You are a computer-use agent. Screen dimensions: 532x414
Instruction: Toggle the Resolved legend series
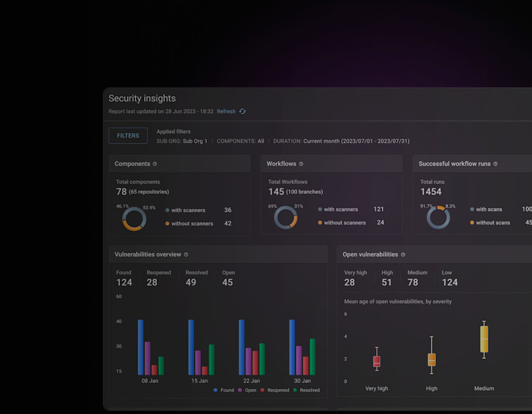click(306, 390)
